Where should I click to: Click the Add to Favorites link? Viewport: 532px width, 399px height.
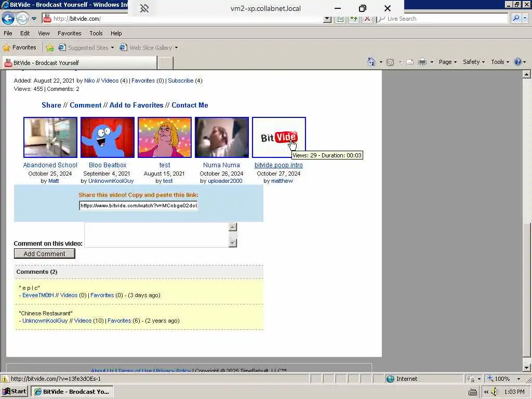(136, 105)
